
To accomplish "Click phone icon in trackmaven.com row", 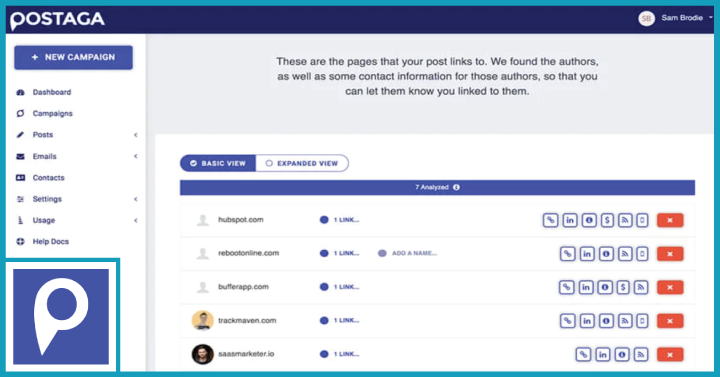I will (642, 321).
